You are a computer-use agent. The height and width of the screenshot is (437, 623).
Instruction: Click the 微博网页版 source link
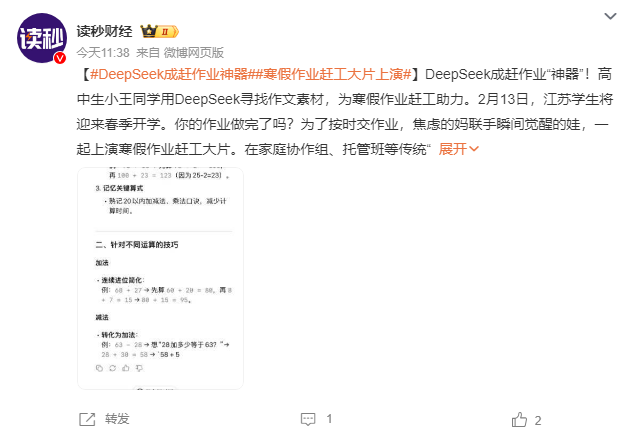[x=194, y=52]
